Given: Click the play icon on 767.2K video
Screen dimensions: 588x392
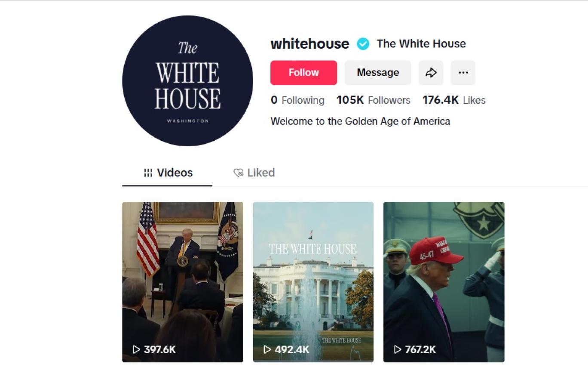Looking at the screenshot, I should [x=398, y=349].
